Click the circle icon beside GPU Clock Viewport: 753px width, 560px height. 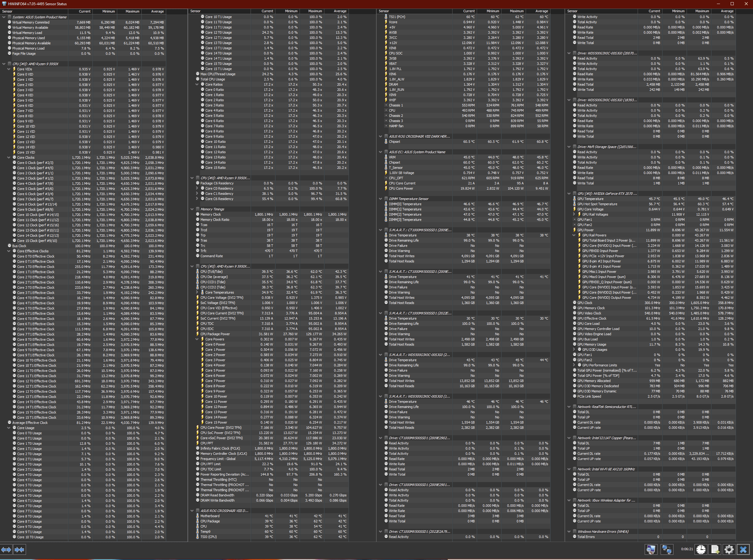574,303
